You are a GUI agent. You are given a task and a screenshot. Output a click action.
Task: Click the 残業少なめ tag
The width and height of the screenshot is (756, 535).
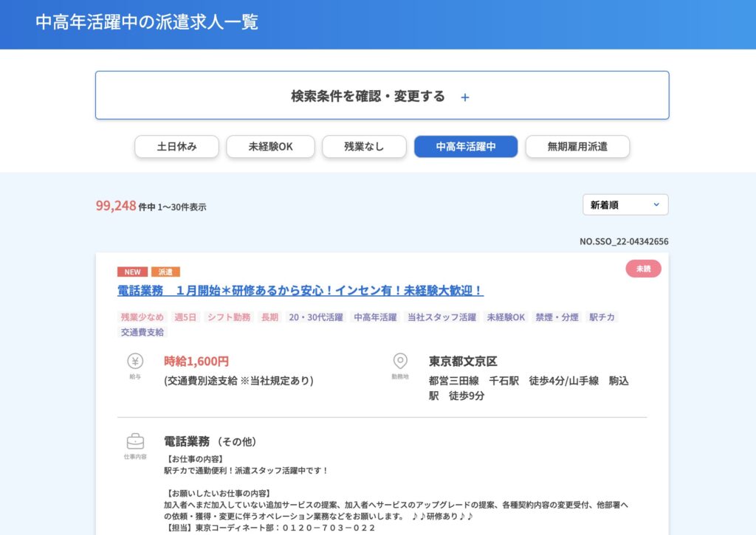coord(142,317)
